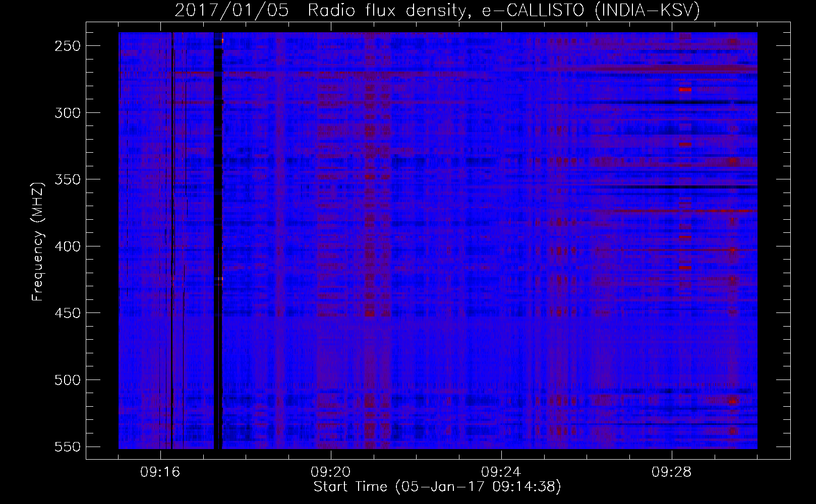Image resolution: width=816 pixels, height=504 pixels.
Task: Click the 09:28 time tick label
Action: click(x=672, y=472)
